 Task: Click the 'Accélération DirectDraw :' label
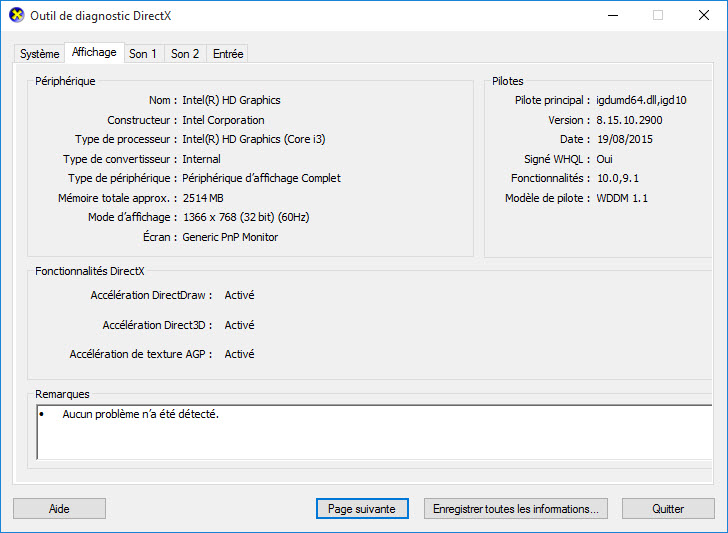[x=151, y=295]
